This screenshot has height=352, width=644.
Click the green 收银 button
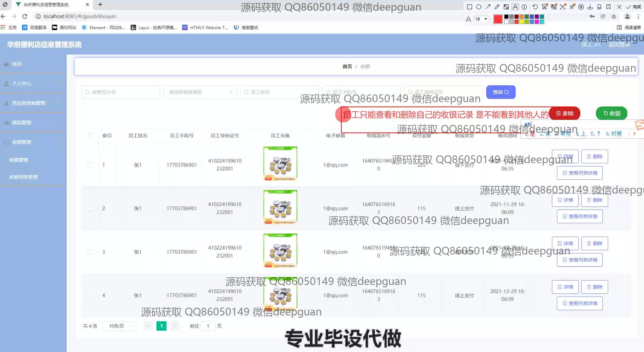(612, 113)
